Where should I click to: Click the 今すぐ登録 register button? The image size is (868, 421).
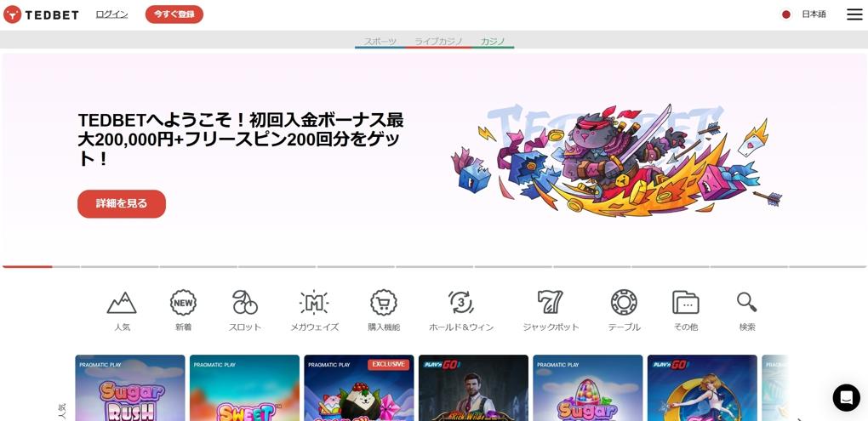tap(174, 14)
